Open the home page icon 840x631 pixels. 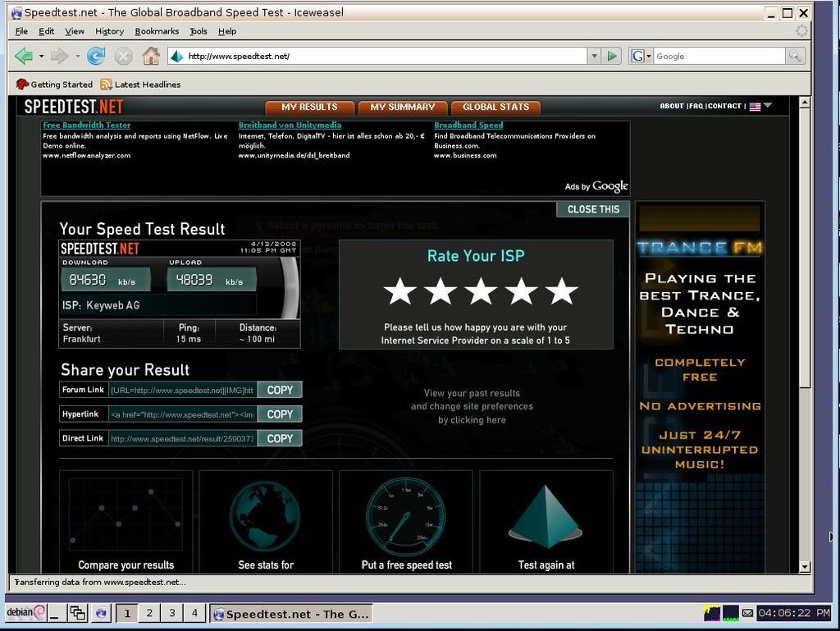(x=151, y=56)
